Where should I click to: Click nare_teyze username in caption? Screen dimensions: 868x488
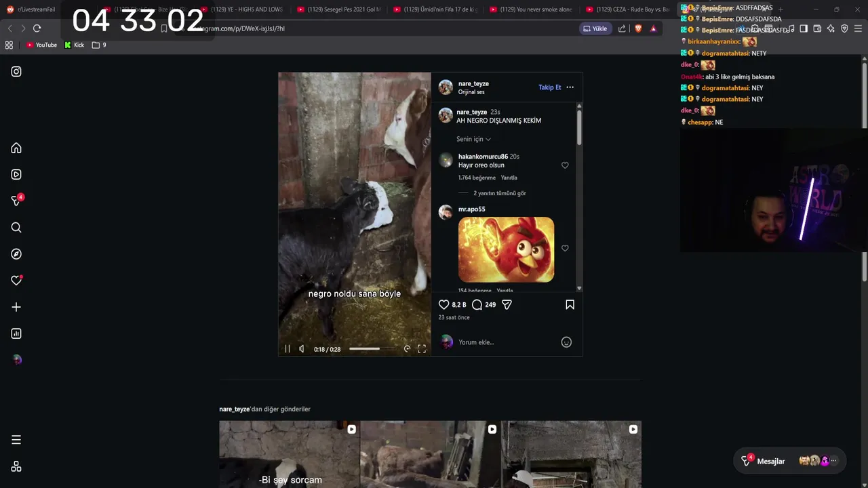(x=471, y=112)
